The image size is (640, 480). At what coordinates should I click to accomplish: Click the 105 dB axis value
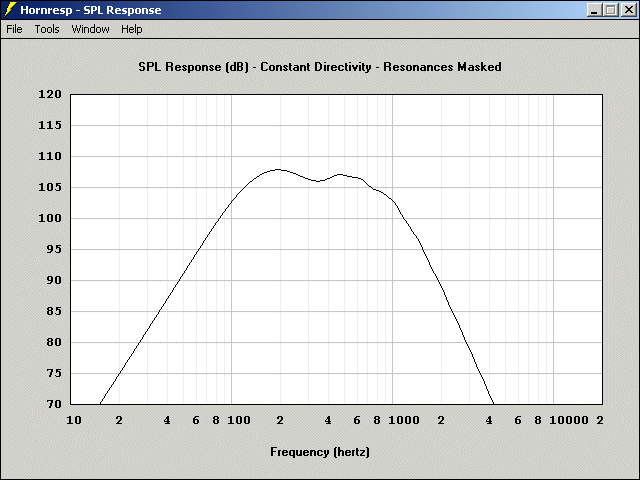pos(50,187)
